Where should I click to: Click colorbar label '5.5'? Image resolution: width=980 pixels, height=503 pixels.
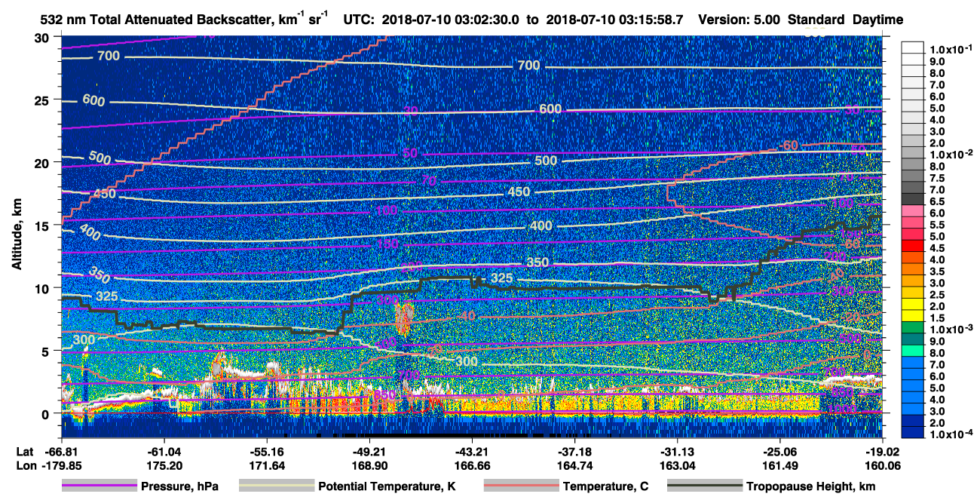click(937, 225)
